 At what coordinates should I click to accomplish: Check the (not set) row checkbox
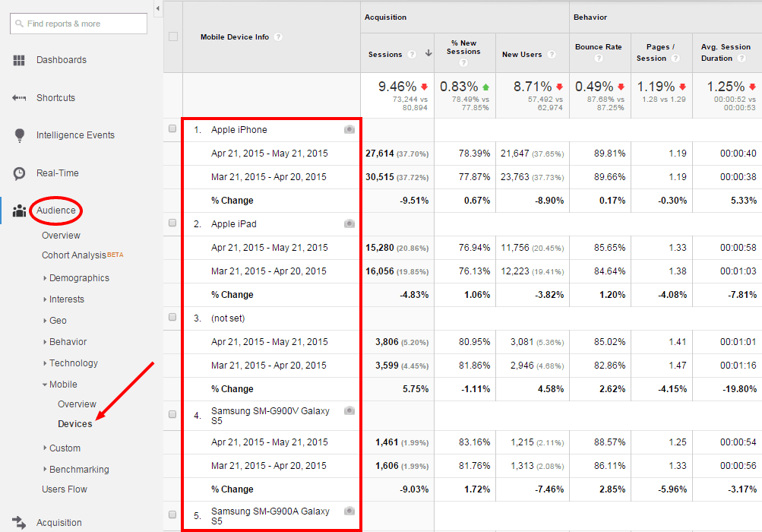coord(172,317)
